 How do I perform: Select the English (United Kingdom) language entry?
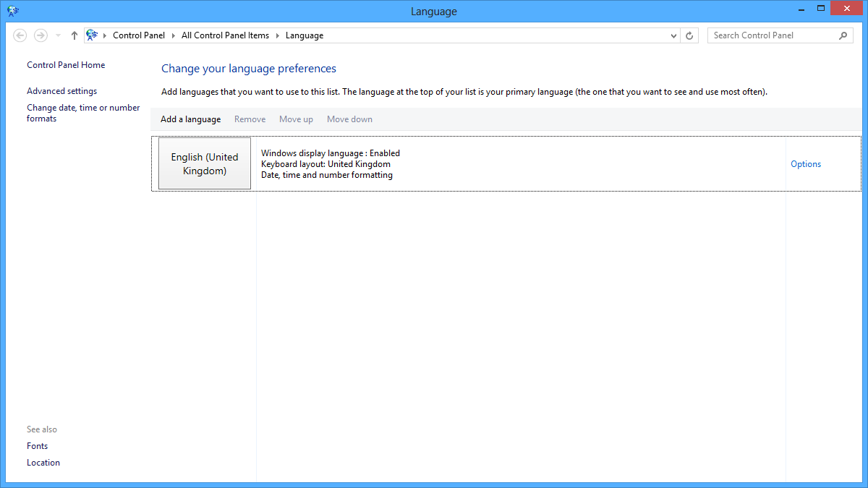tap(205, 163)
